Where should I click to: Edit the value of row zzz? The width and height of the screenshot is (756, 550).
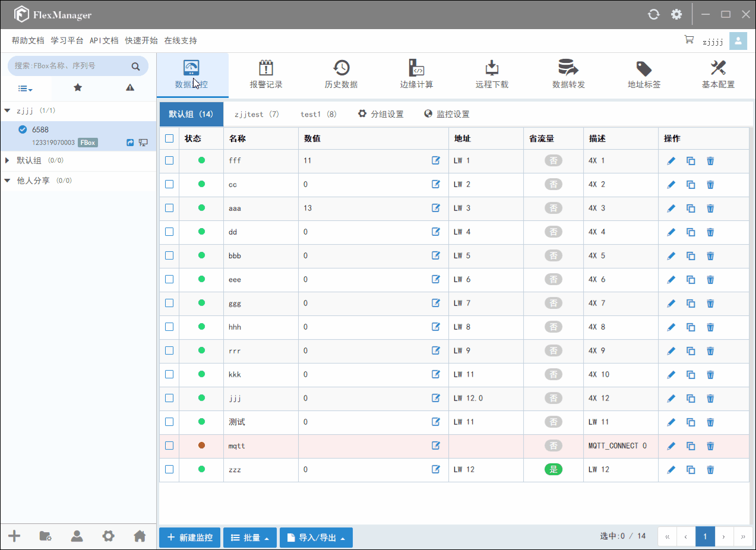[x=436, y=470]
